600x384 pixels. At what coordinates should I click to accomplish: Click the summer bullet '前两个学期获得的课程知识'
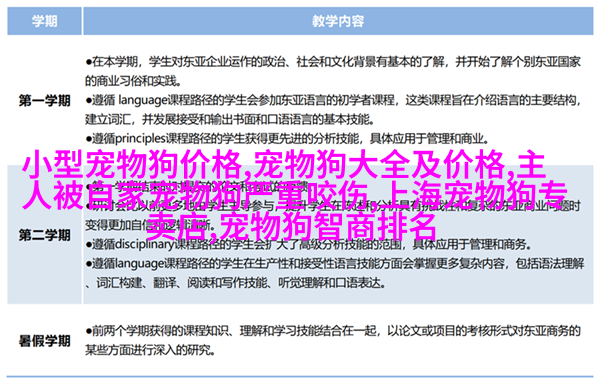[x=333, y=340]
